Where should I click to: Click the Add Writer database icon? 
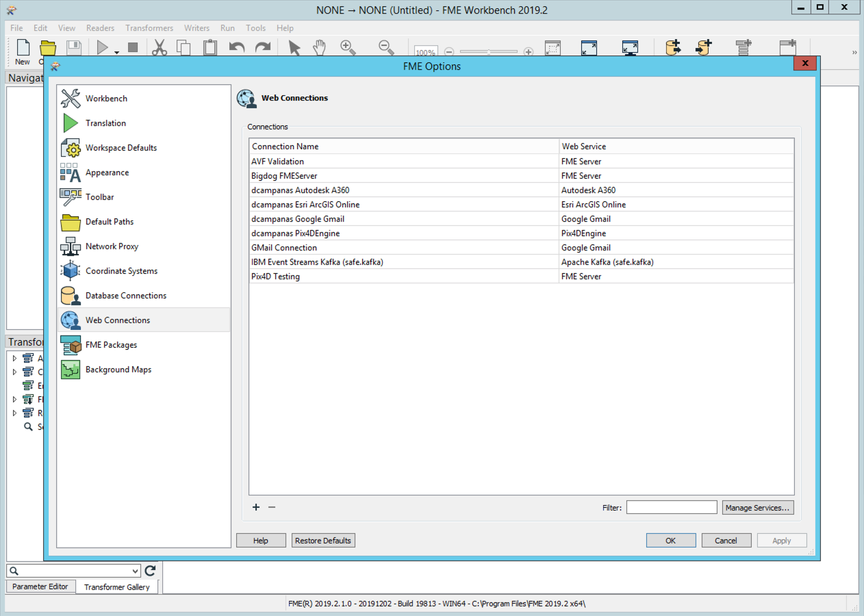(704, 48)
